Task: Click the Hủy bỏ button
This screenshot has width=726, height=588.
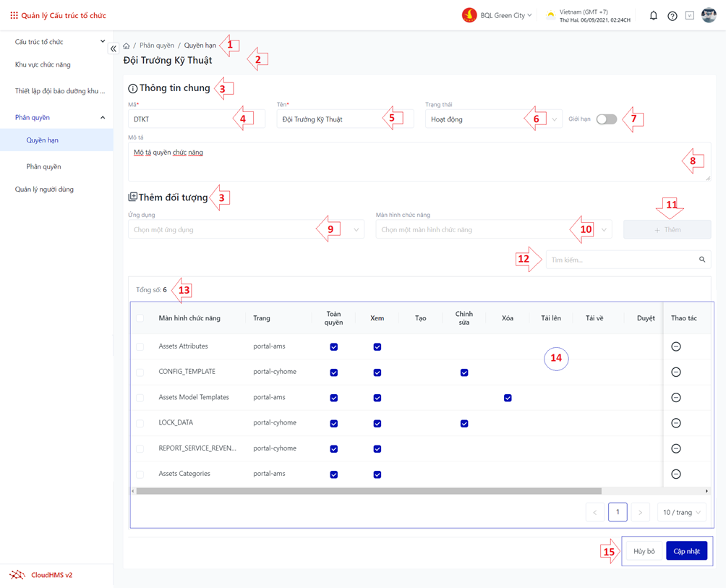Action: pyautogui.click(x=644, y=551)
